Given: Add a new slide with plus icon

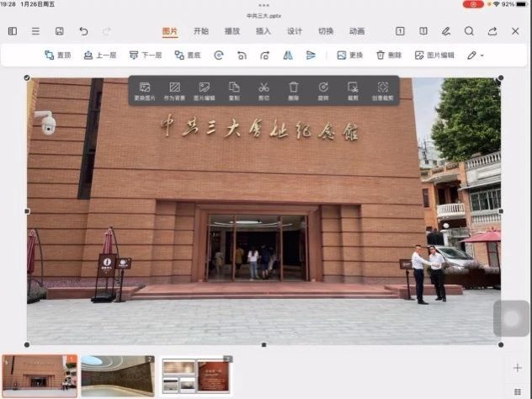Looking at the screenshot, I should pos(518,368).
